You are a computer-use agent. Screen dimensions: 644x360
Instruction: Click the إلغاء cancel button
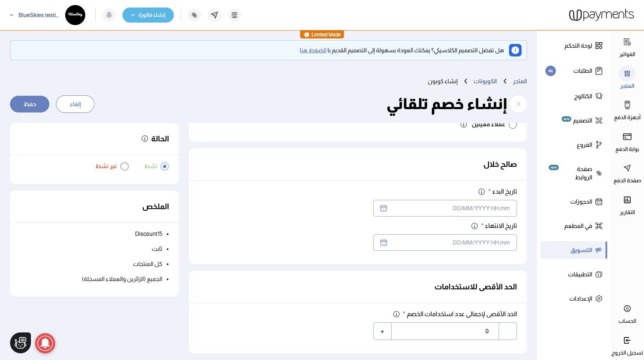click(x=75, y=104)
